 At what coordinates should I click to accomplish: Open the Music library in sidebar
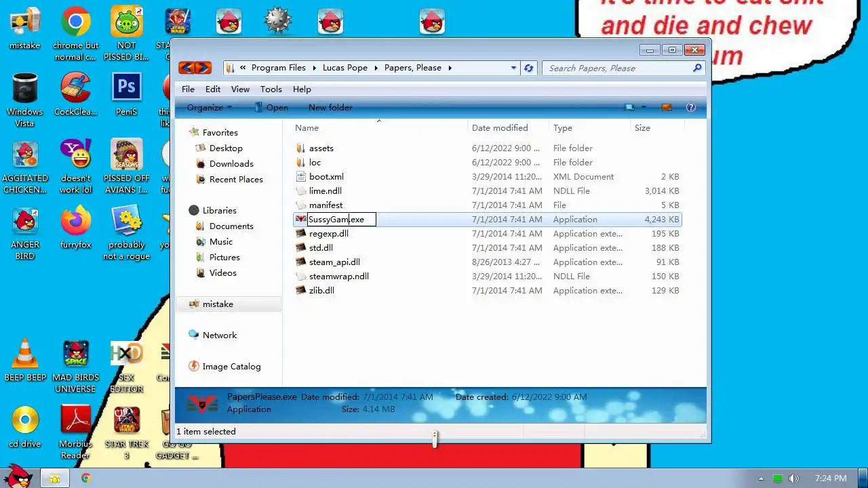click(221, 241)
